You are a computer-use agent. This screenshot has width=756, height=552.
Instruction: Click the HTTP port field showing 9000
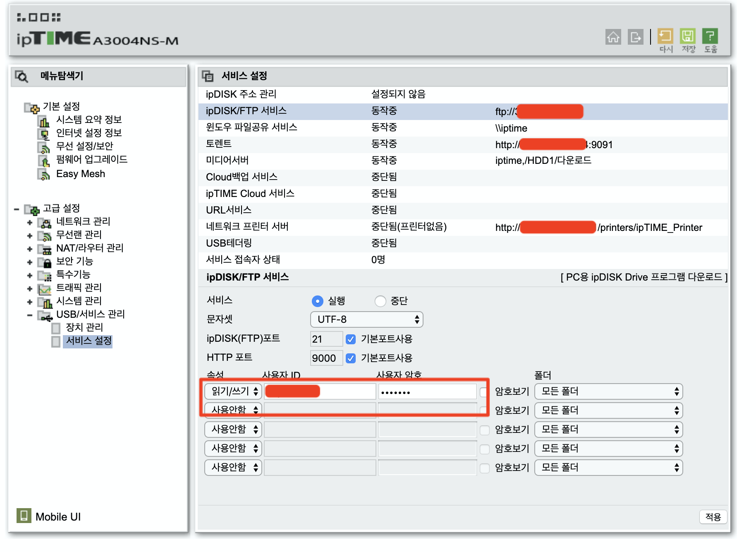click(326, 358)
